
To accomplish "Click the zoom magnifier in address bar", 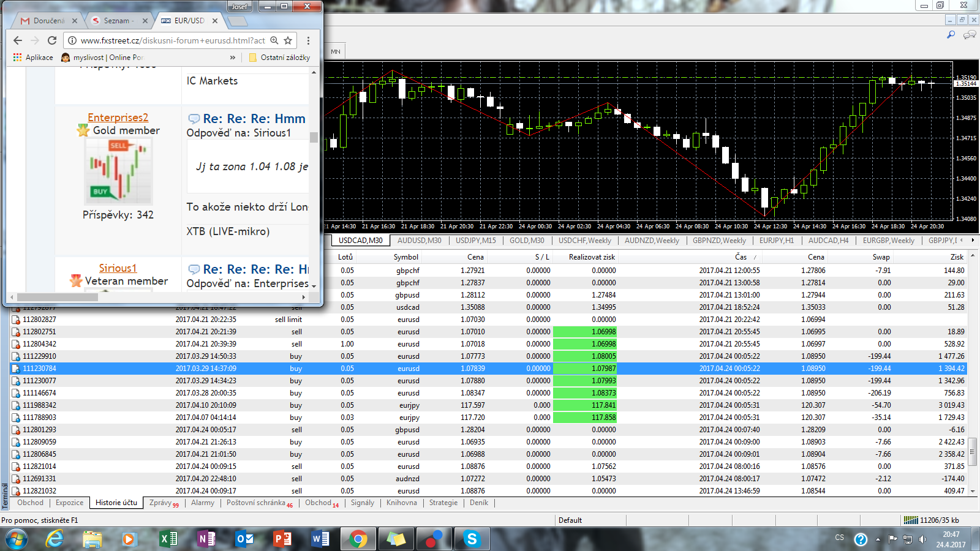I will (x=274, y=40).
